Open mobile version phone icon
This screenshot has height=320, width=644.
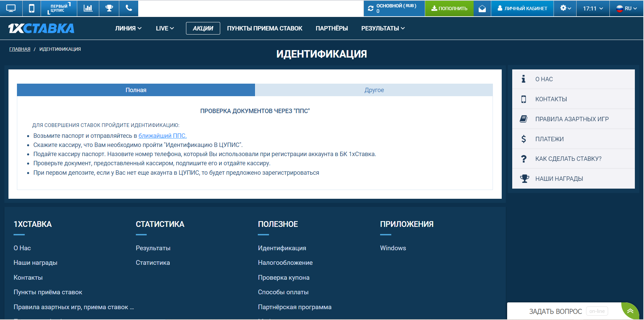32,8
